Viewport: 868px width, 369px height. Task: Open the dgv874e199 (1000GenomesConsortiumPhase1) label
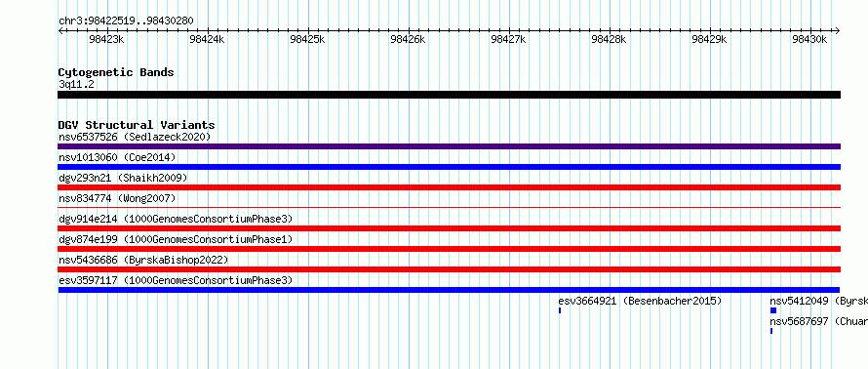[176, 239]
